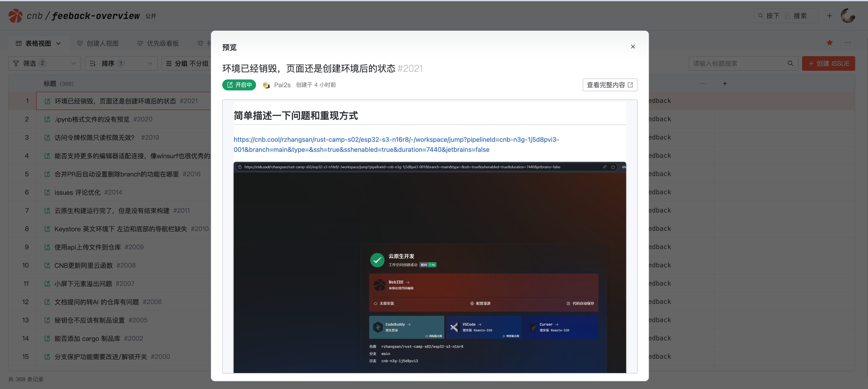
Task: Click the CNB logo icon
Action: pyautogui.click(x=15, y=16)
